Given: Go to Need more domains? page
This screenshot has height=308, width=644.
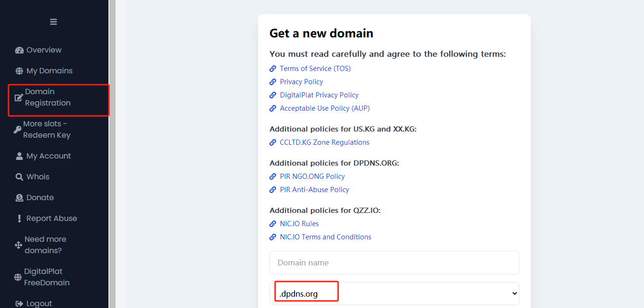Looking at the screenshot, I should pos(45,245).
